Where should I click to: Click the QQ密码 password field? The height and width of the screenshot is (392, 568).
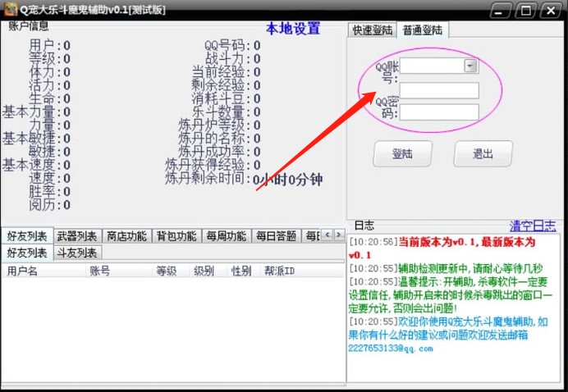439,112
